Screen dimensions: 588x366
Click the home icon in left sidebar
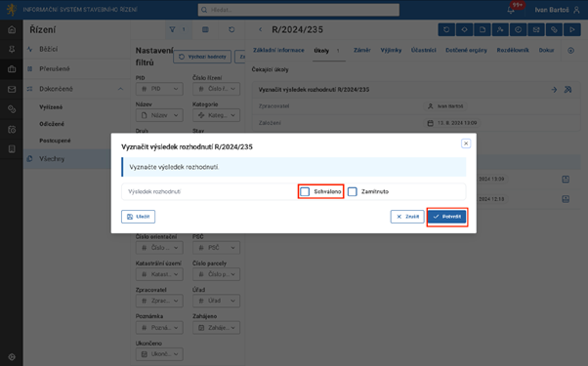[x=12, y=29]
